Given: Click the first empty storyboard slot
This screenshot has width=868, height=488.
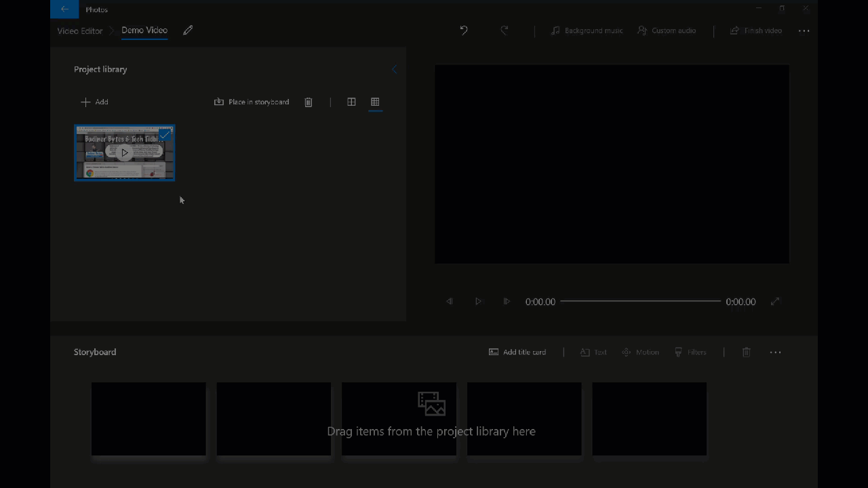Looking at the screenshot, I should [149, 419].
